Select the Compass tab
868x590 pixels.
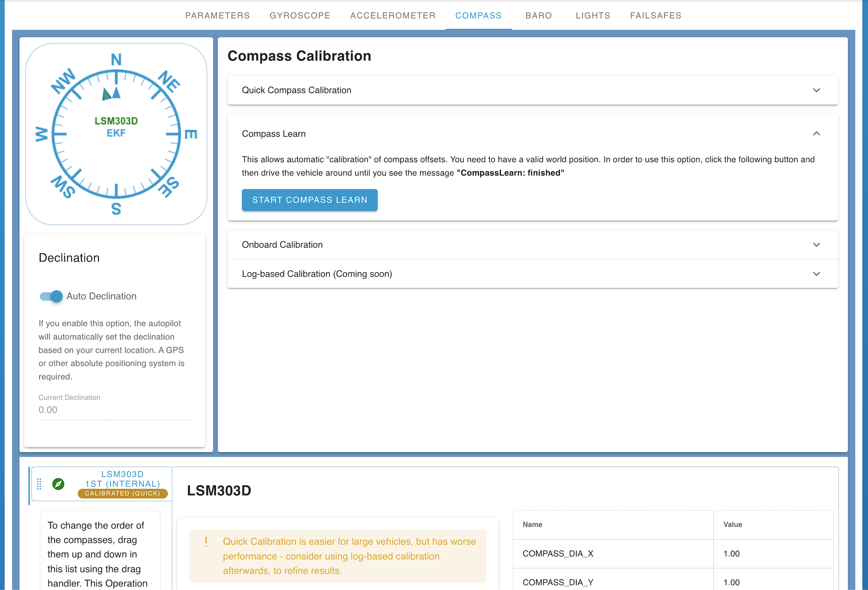tap(478, 15)
